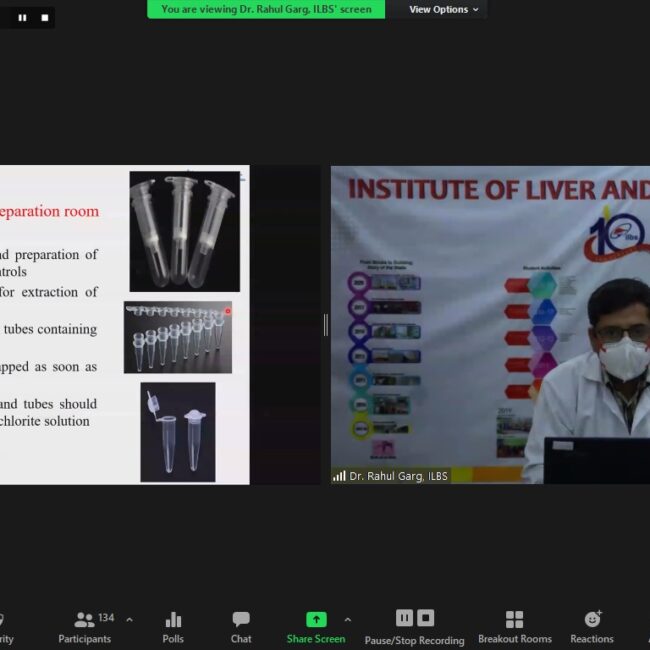Click the pause button in top-left corner
This screenshot has width=650, height=650.
(23, 17)
